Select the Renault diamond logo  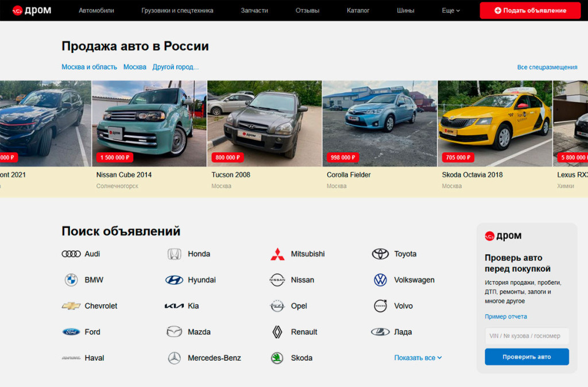[277, 332]
